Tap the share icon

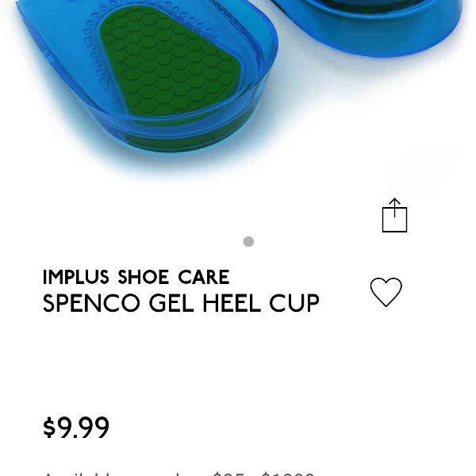point(394,215)
